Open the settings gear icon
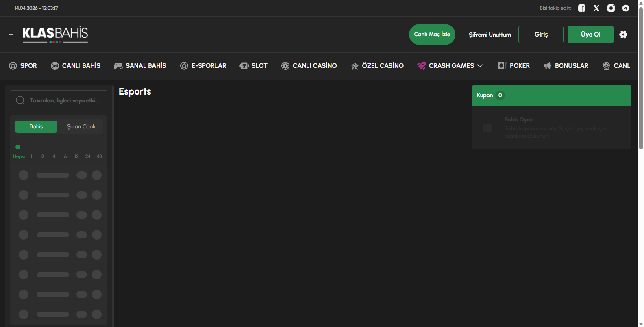Screen dimensions: 644x327 tap(623, 35)
